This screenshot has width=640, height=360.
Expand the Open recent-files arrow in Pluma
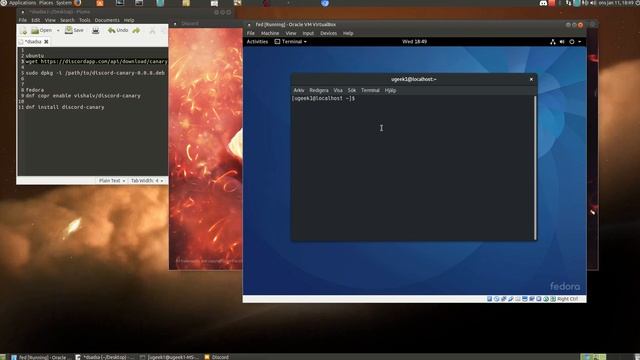pyautogui.click(x=58, y=31)
